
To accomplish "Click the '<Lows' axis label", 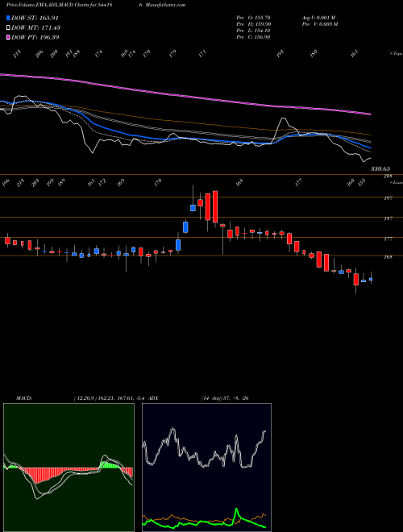I will (396, 182).
